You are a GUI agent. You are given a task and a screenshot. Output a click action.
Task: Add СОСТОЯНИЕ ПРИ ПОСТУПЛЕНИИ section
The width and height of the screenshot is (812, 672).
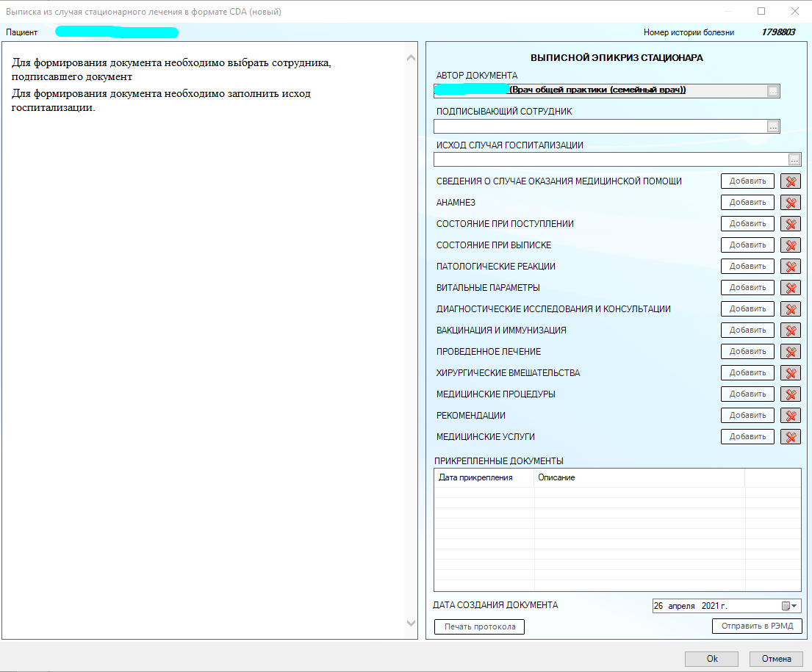pyautogui.click(x=747, y=224)
